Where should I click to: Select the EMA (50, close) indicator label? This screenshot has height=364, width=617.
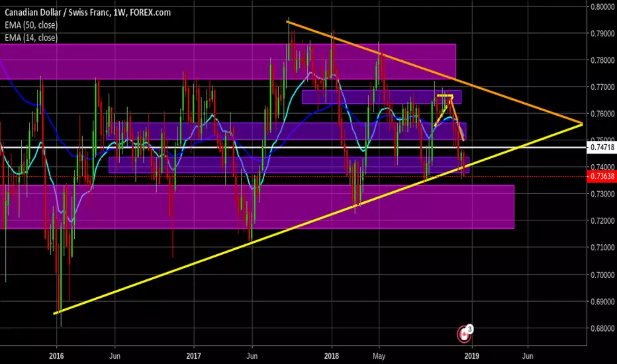(x=31, y=25)
